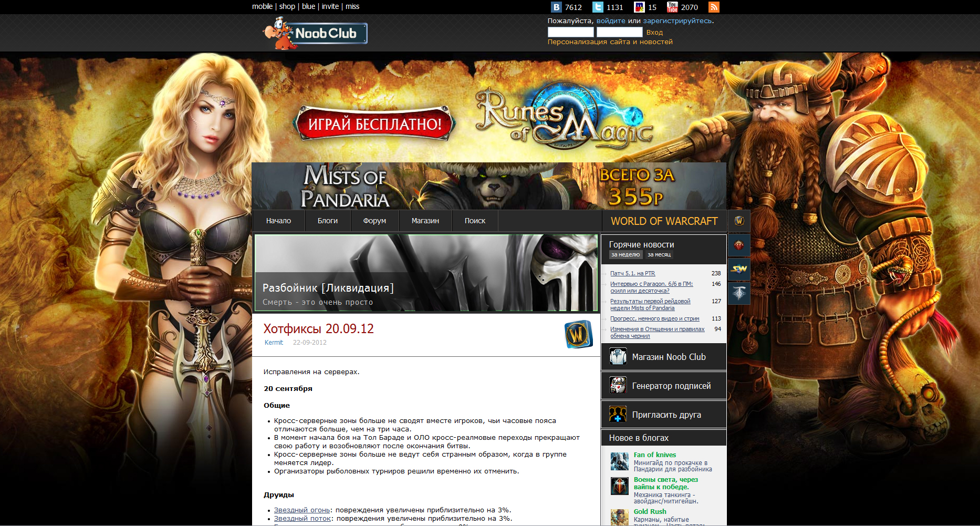Viewport: 980px width, 526px height.
Task: Open the Интервью с Paragon news link
Action: [x=651, y=287]
